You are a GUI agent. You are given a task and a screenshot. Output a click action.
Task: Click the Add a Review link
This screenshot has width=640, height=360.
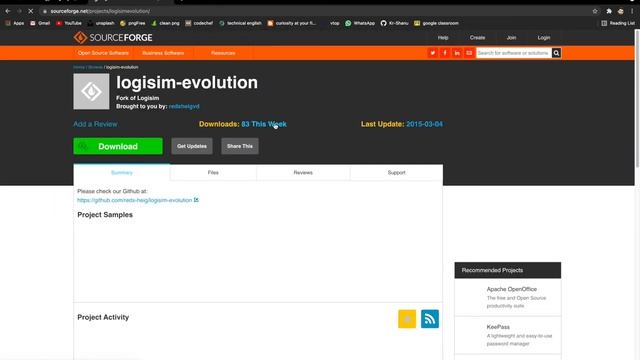coord(95,124)
